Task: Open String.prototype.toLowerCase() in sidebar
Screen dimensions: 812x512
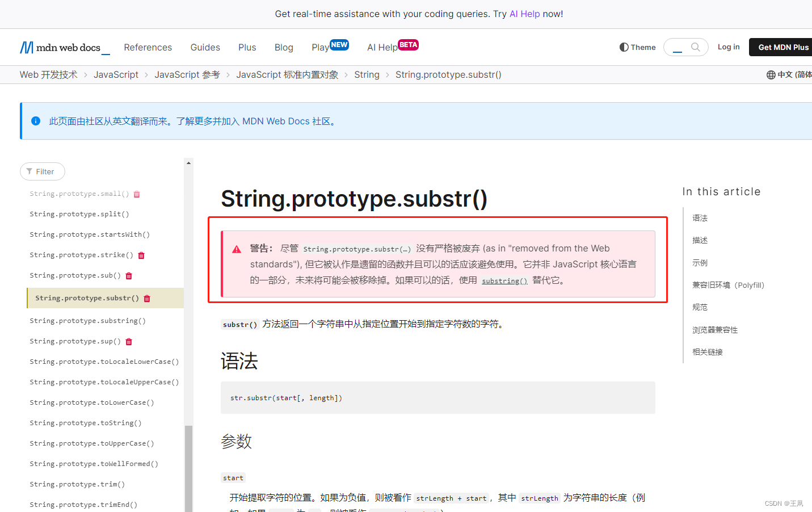Action: 92,403
